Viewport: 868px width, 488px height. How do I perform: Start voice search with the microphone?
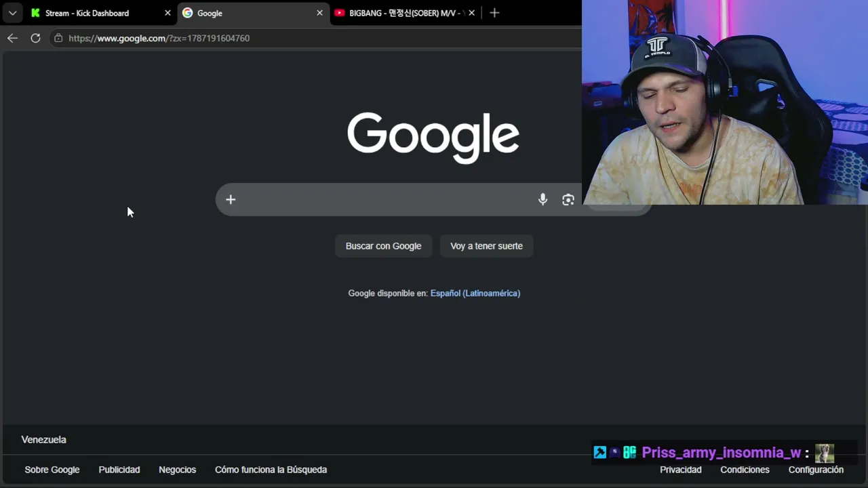pos(542,199)
